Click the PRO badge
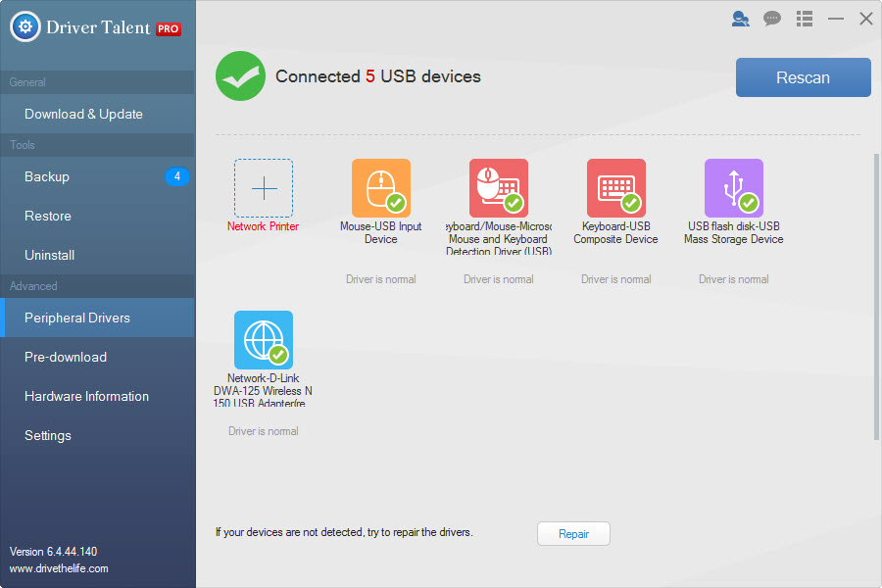882x588 pixels. (x=169, y=28)
